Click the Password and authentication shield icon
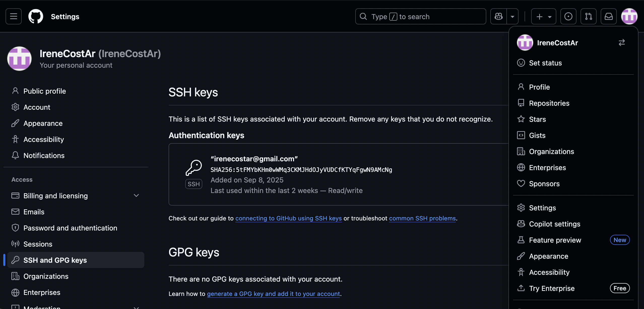The height and width of the screenshot is (309, 644). coord(15,228)
